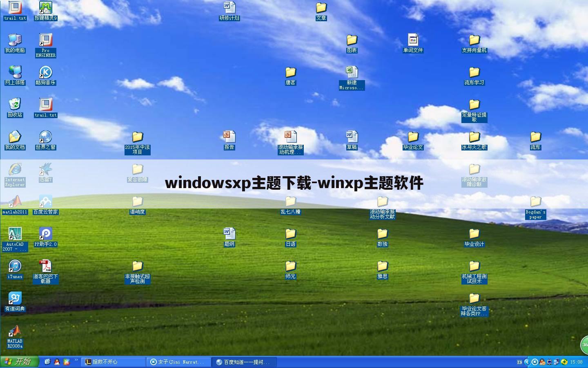This screenshot has height=368, width=588.
Task: Open 毕业论文答辩各类PP... folder
Action: pyautogui.click(x=474, y=304)
